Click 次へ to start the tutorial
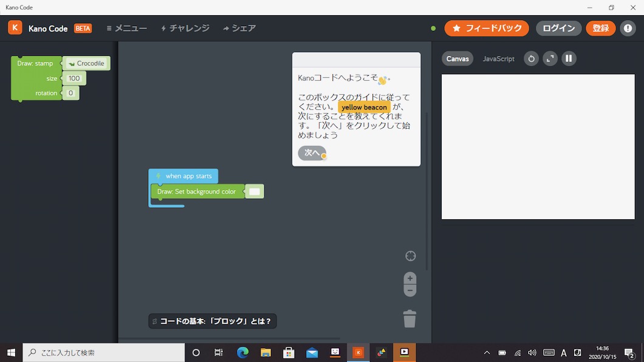The height and width of the screenshot is (362, 644). pyautogui.click(x=312, y=153)
